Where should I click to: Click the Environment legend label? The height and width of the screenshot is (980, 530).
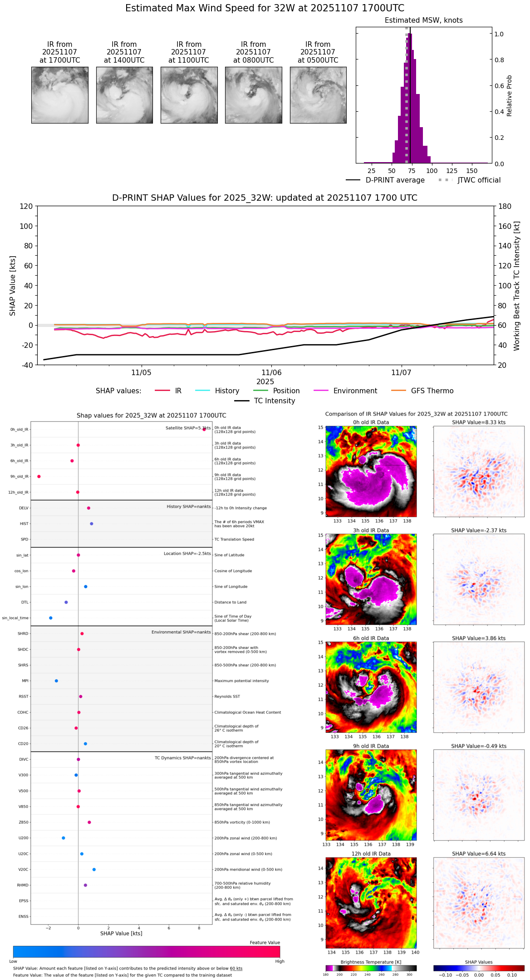tap(355, 391)
